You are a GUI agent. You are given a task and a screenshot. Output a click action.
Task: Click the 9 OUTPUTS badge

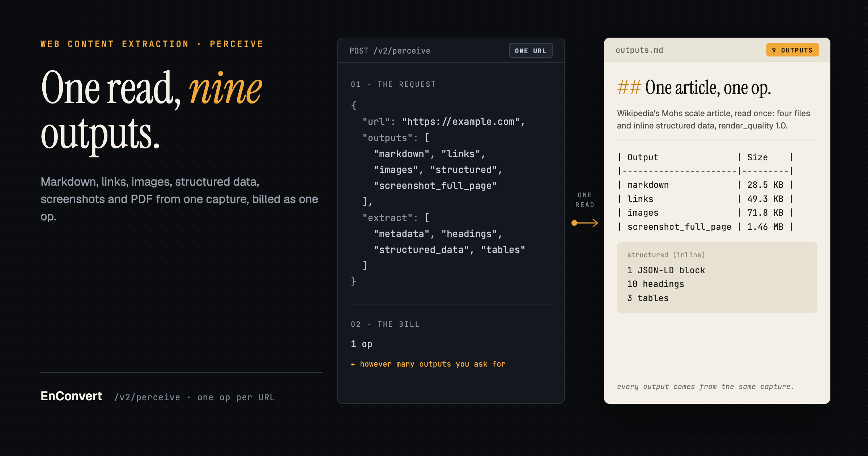[x=792, y=50]
